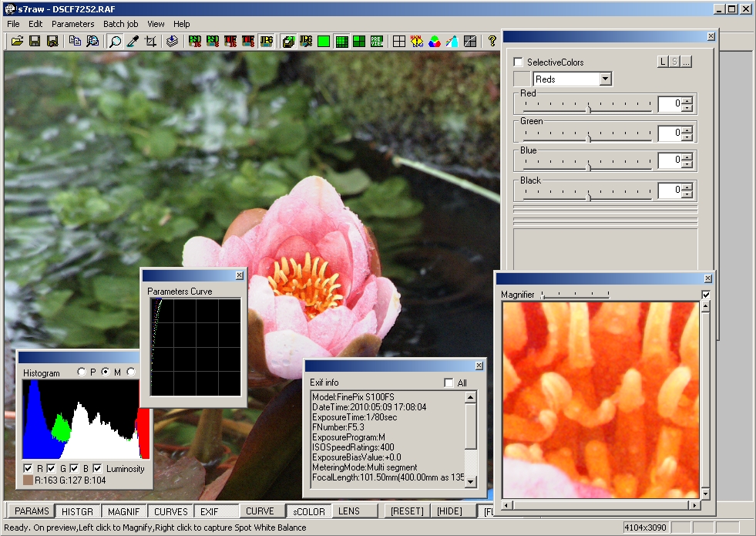Click the paste parameters icon

click(x=92, y=42)
